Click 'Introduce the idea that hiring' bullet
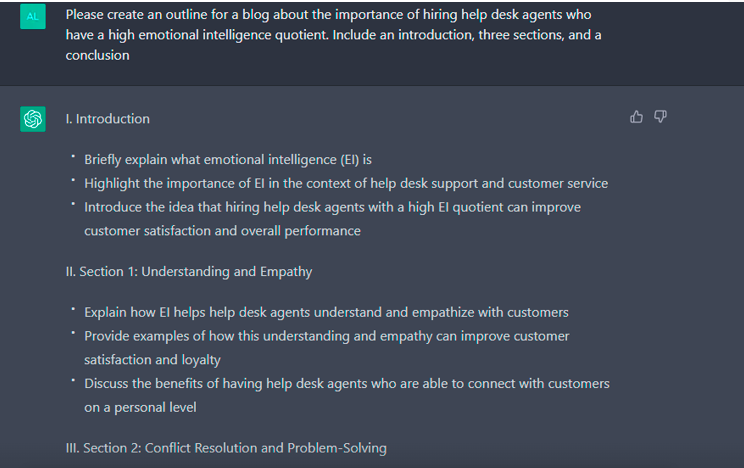 pos(332,219)
